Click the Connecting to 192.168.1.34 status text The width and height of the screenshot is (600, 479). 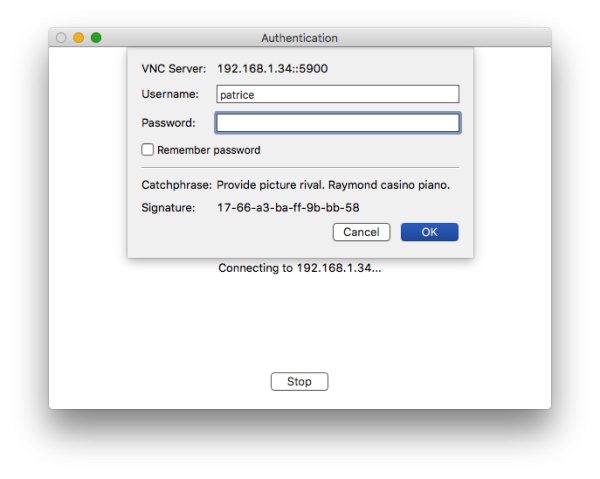pos(300,268)
